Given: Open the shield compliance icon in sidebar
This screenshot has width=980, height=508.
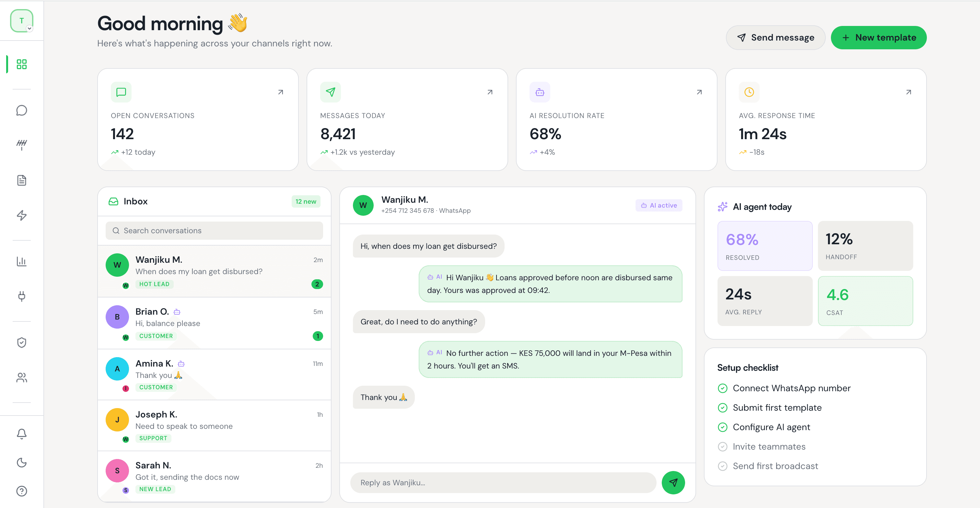Looking at the screenshot, I should [x=22, y=342].
